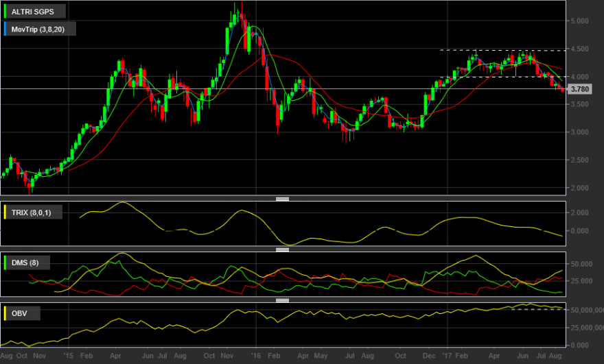Open the MovTrip (3,8,20) indicator label
Viewport: 604px width, 364px height.
tap(38, 29)
